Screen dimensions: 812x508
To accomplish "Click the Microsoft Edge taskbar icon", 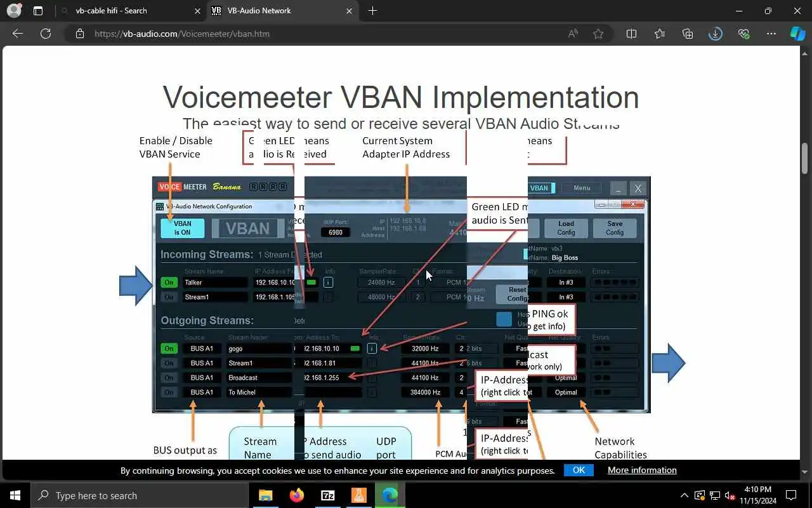I will coord(390,495).
